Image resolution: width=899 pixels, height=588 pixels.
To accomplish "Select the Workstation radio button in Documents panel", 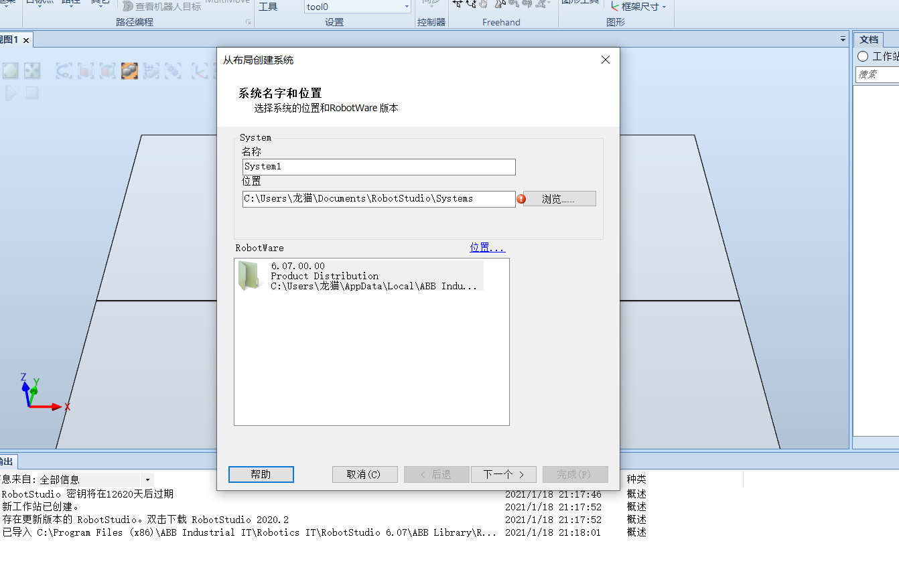I will pyautogui.click(x=863, y=56).
